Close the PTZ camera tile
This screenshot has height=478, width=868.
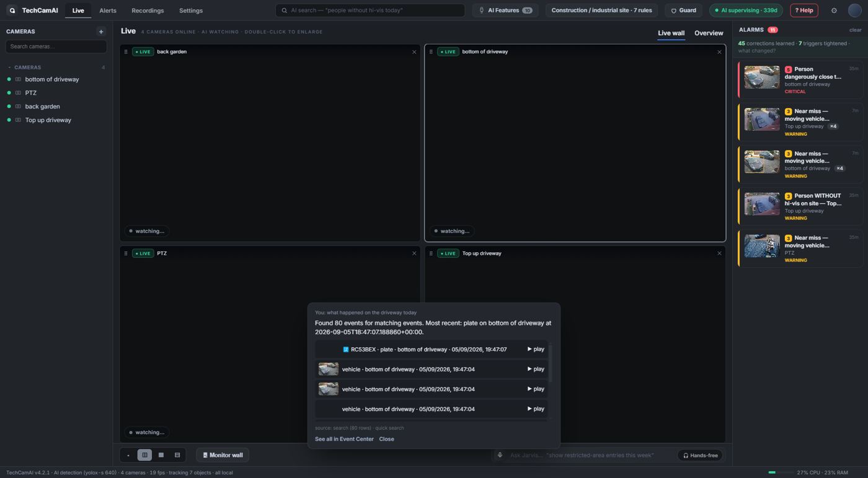414,254
